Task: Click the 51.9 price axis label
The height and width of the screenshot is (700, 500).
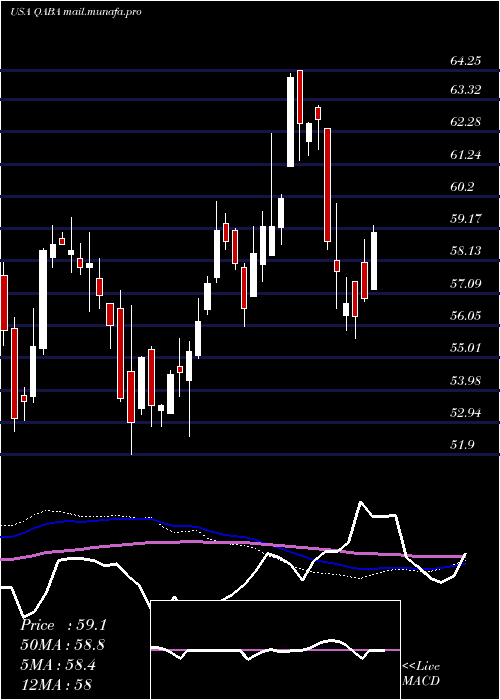Action: tap(462, 445)
